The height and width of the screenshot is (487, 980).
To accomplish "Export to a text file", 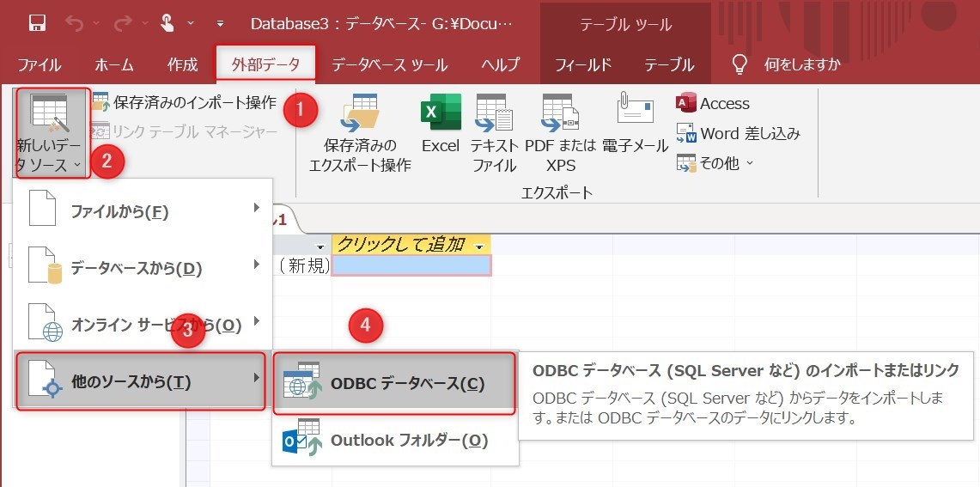I will [494, 133].
